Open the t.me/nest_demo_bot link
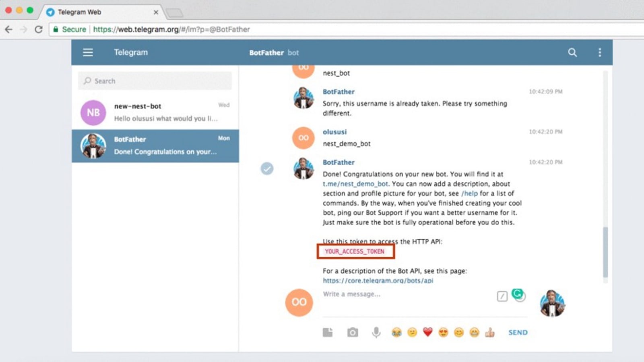The width and height of the screenshot is (644, 362). pyautogui.click(x=355, y=184)
